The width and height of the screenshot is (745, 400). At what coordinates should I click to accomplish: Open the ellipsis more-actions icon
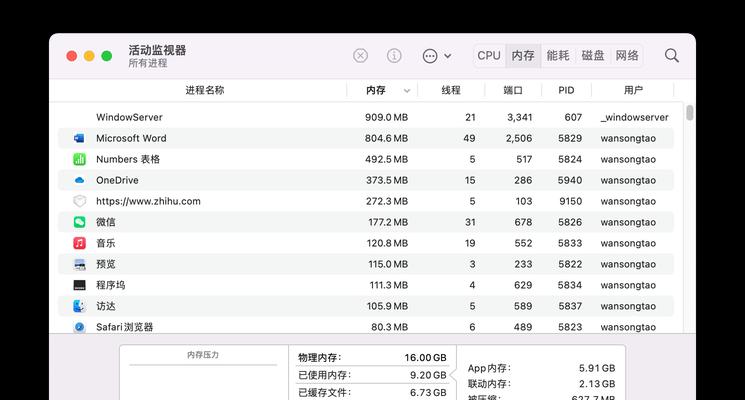pyautogui.click(x=430, y=56)
